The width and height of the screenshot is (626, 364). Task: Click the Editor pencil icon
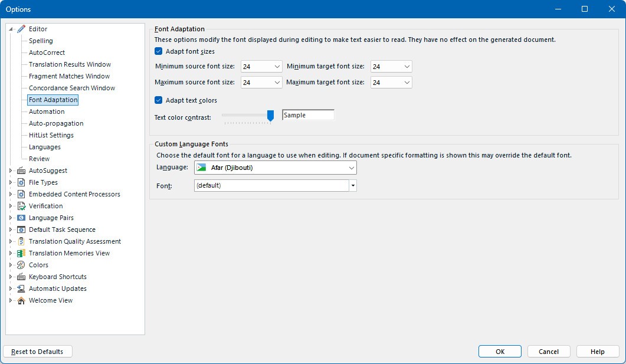coord(21,29)
